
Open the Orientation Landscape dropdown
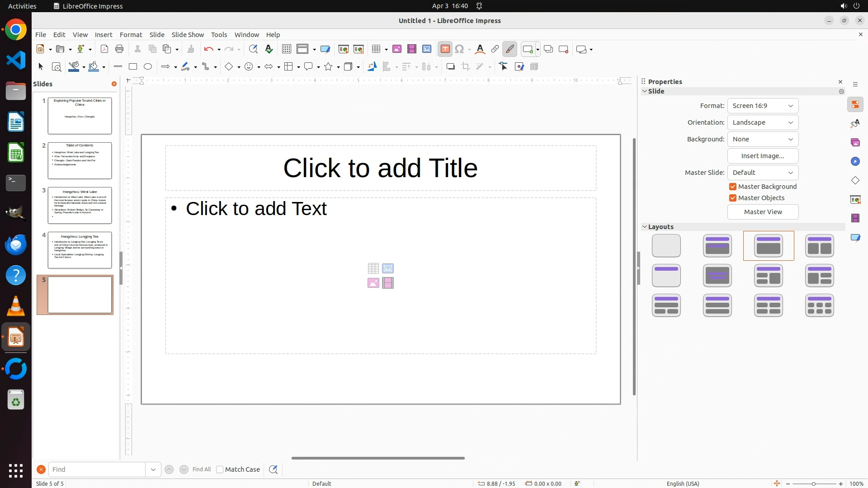point(763,122)
